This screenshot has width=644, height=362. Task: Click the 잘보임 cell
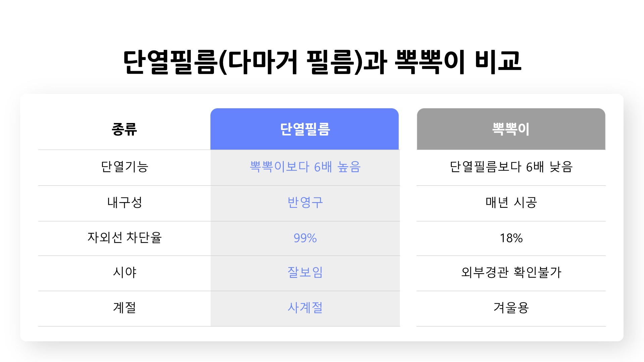tap(305, 272)
